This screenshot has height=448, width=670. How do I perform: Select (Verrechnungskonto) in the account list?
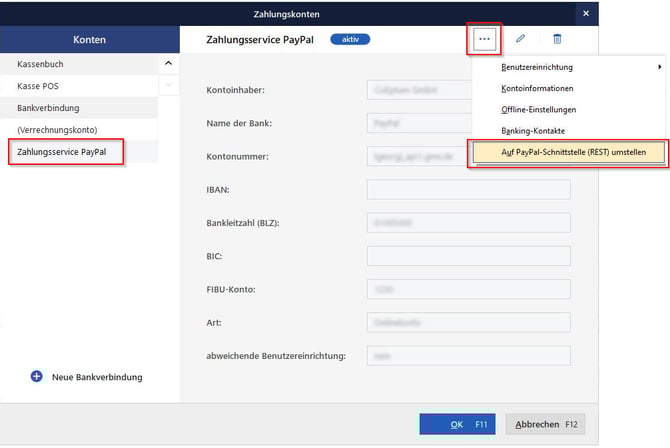79,130
